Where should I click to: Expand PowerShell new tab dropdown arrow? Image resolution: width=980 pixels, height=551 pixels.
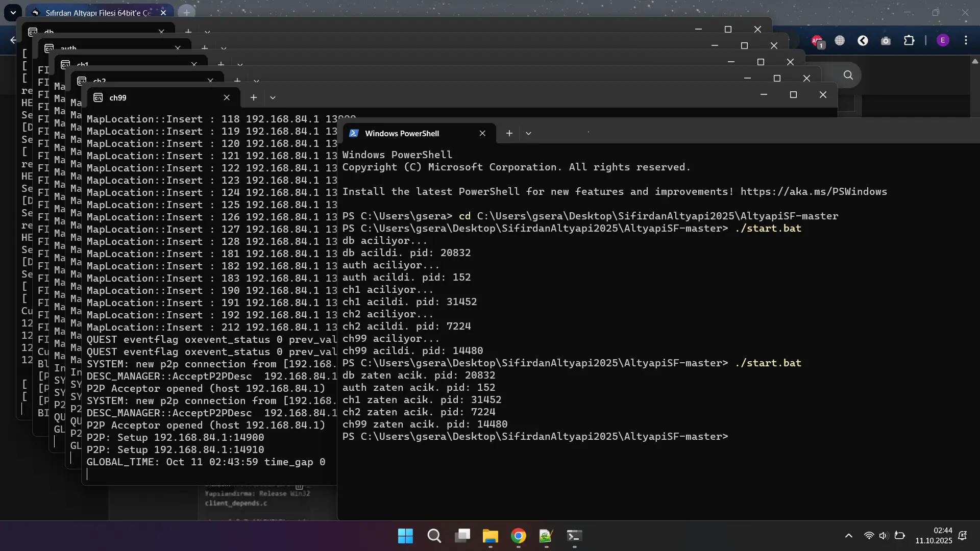click(528, 133)
